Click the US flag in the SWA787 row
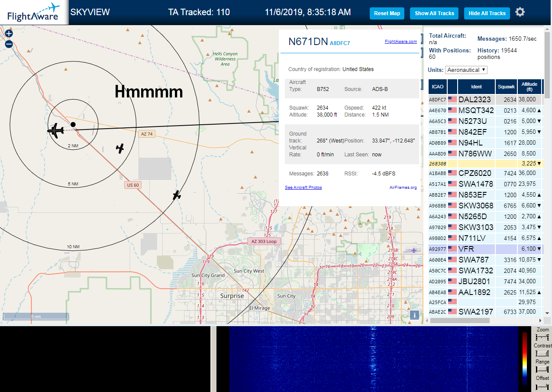The width and height of the screenshot is (552, 392). point(452,259)
